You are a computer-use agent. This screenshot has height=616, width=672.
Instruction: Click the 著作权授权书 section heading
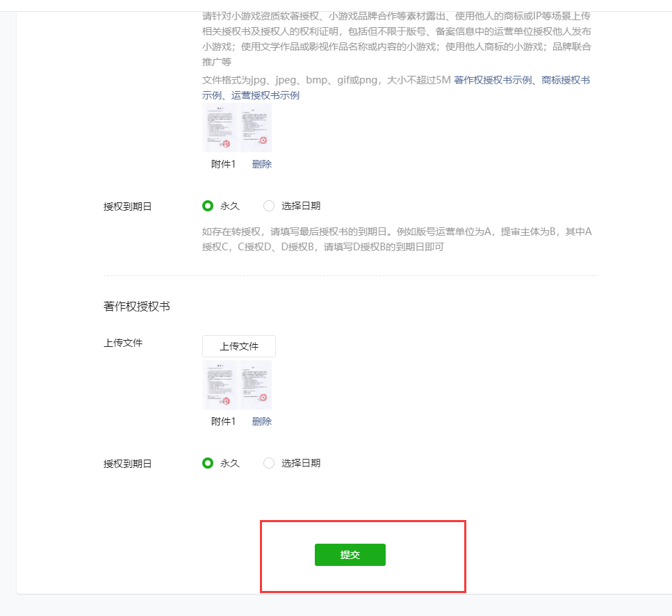[x=137, y=307]
